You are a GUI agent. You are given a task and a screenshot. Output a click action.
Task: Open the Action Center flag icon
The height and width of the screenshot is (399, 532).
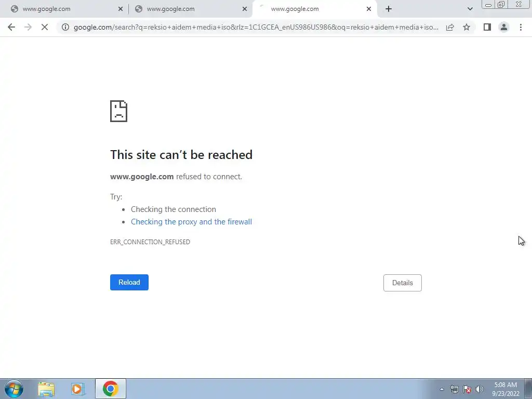pyautogui.click(x=467, y=389)
